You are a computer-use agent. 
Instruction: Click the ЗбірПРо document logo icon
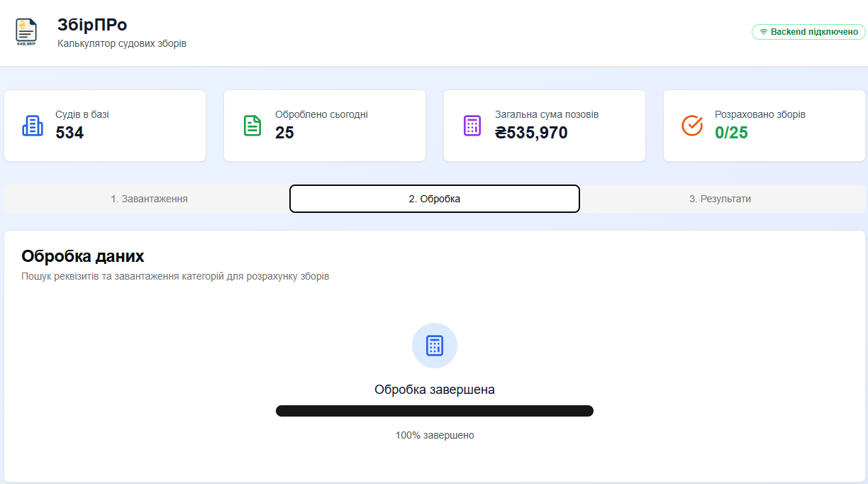[x=26, y=33]
